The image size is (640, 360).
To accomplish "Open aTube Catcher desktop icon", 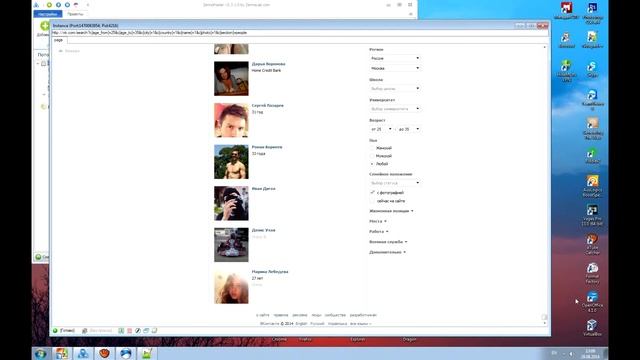I will (592, 244).
